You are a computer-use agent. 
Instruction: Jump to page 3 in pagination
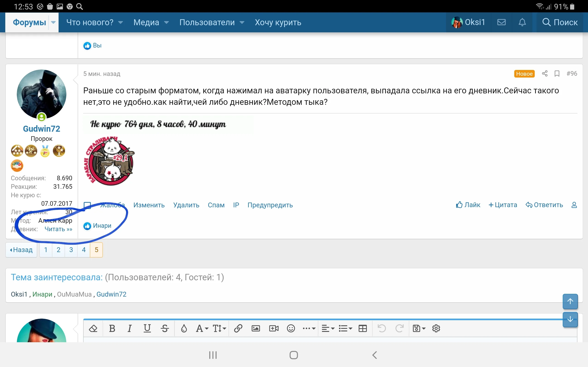click(x=71, y=250)
